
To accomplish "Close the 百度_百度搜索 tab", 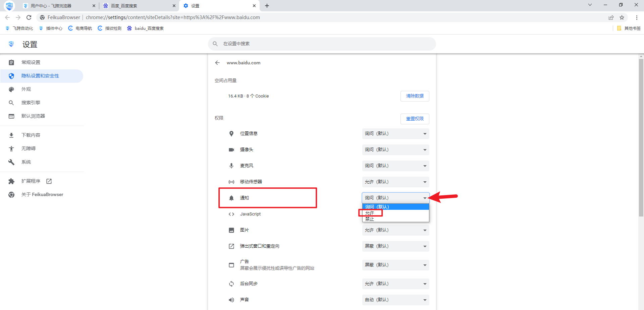I will (174, 6).
